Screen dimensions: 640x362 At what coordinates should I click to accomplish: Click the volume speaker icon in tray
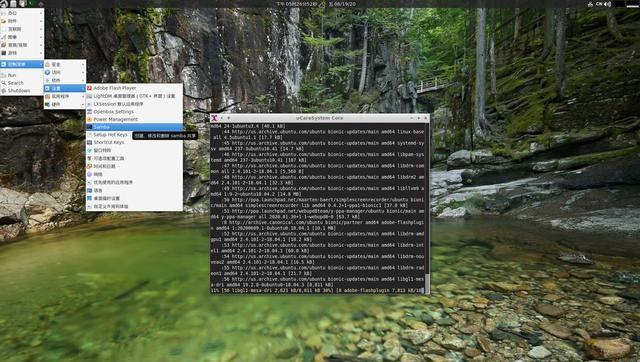tap(608, 4)
